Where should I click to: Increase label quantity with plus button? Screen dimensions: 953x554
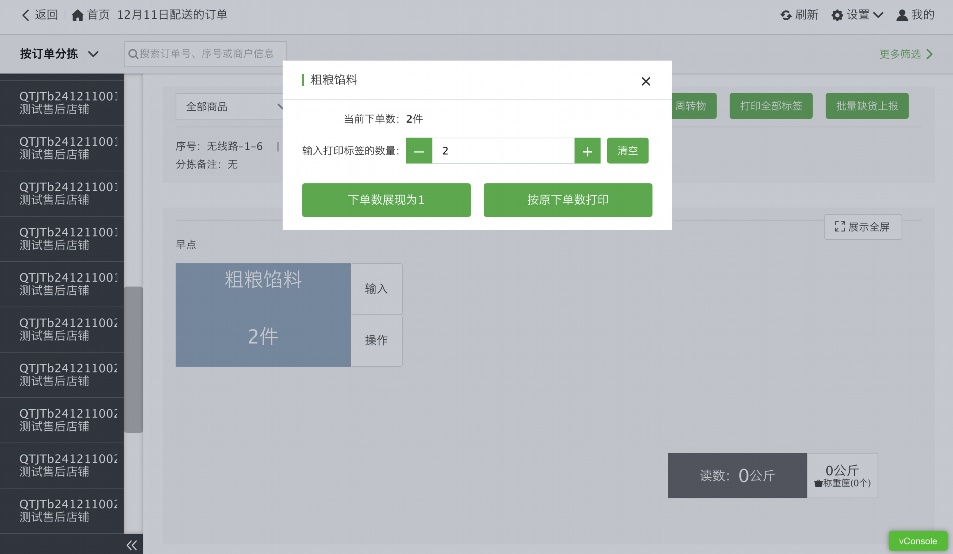587,151
